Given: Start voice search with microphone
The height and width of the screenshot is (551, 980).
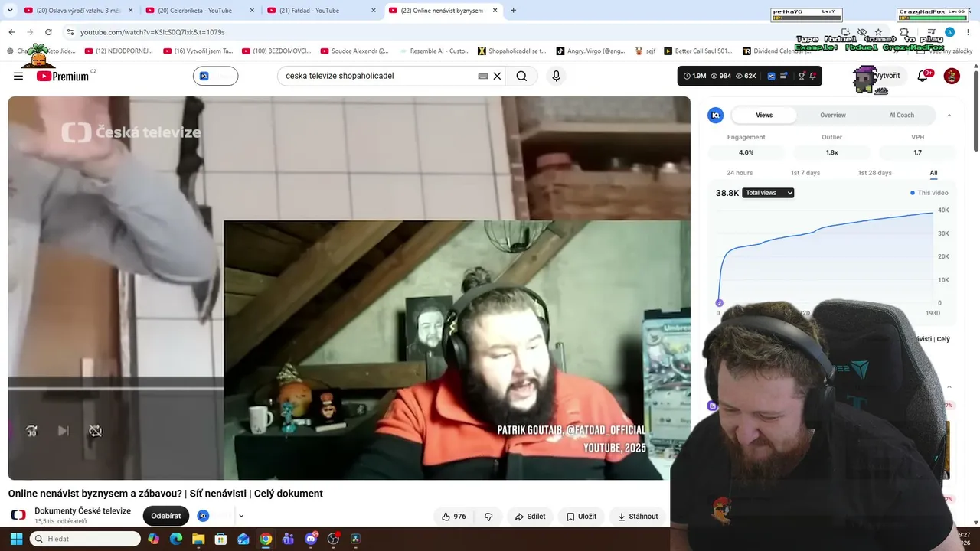Looking at the screenshot, I should tap(556, 76).
